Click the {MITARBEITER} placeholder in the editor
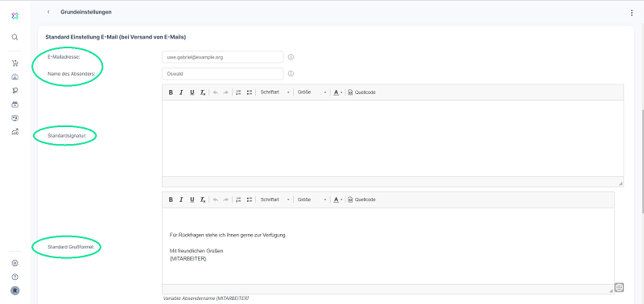 click(x=188, y=259)
